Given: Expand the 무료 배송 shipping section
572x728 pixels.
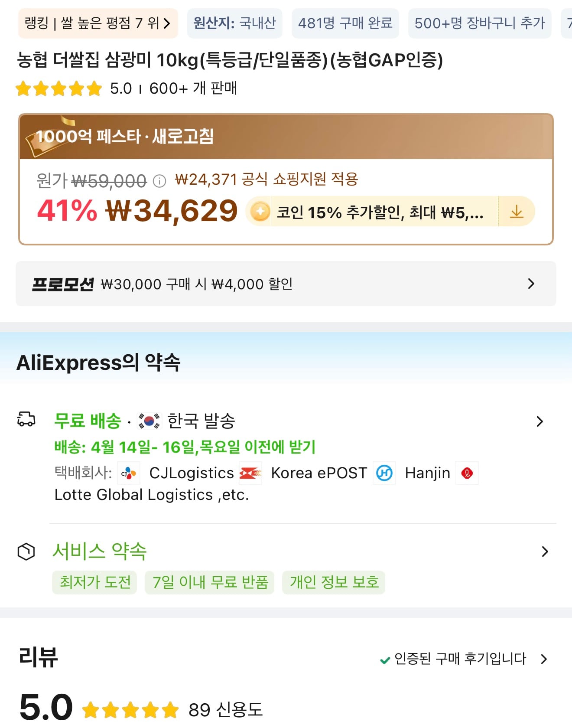Looking at the screenshot, I should tap(540, 421).
